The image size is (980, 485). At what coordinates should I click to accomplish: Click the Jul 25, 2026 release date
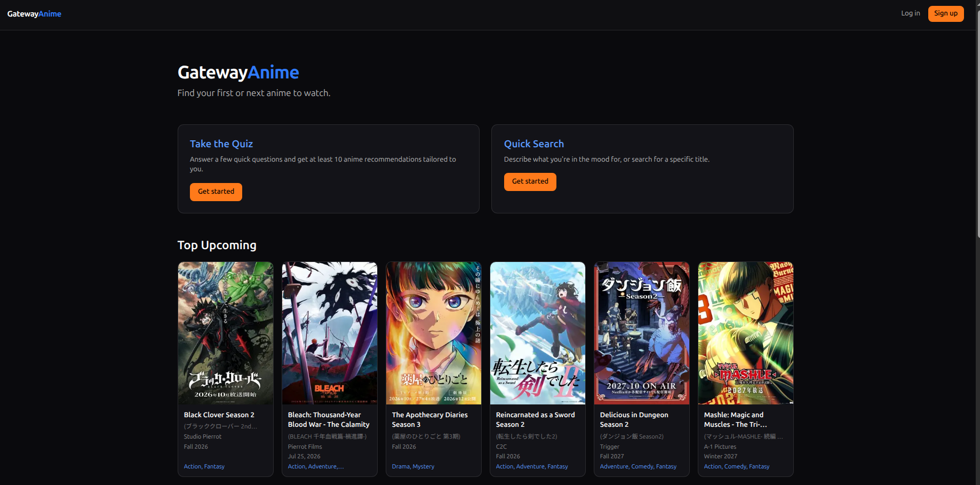[x=304, y=456]
